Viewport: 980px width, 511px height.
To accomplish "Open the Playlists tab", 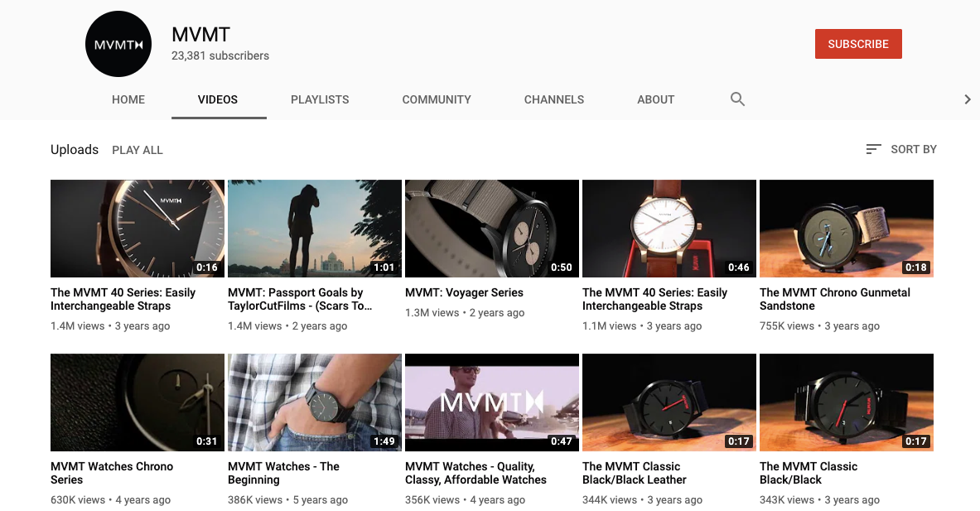I will [320, 99].
